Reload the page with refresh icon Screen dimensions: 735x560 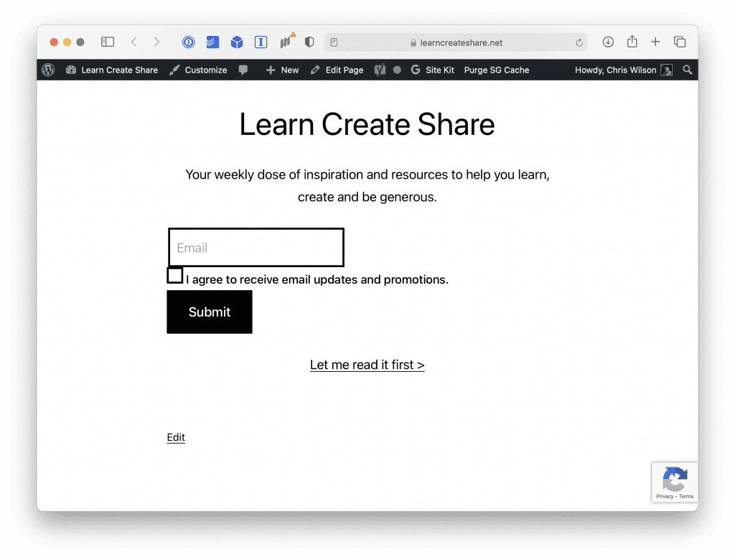pyautogui.click(x=579, y=42)
